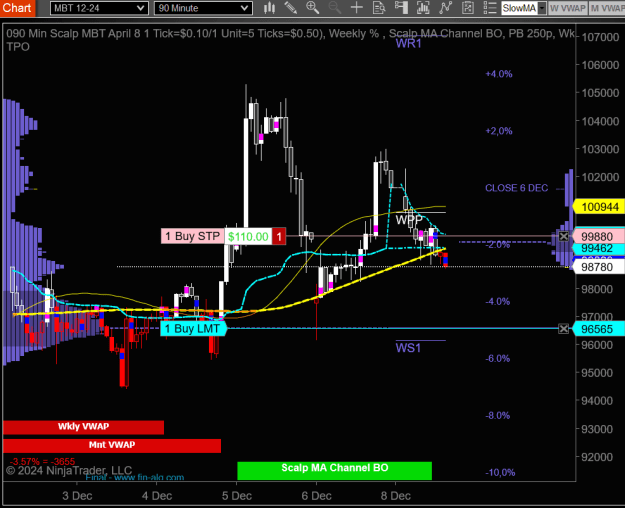Click the 99462 cyan price marker

click(x=598, y=248)
